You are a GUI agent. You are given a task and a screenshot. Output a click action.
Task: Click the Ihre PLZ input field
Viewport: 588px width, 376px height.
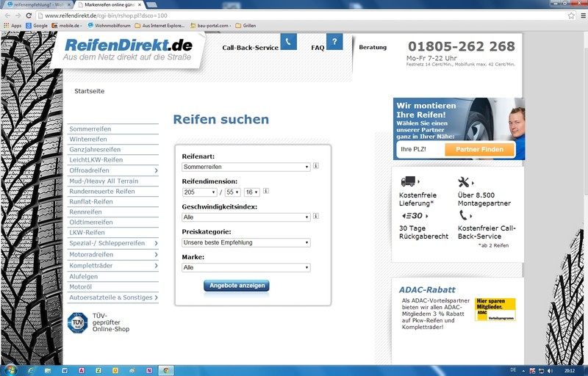point(420,150)
